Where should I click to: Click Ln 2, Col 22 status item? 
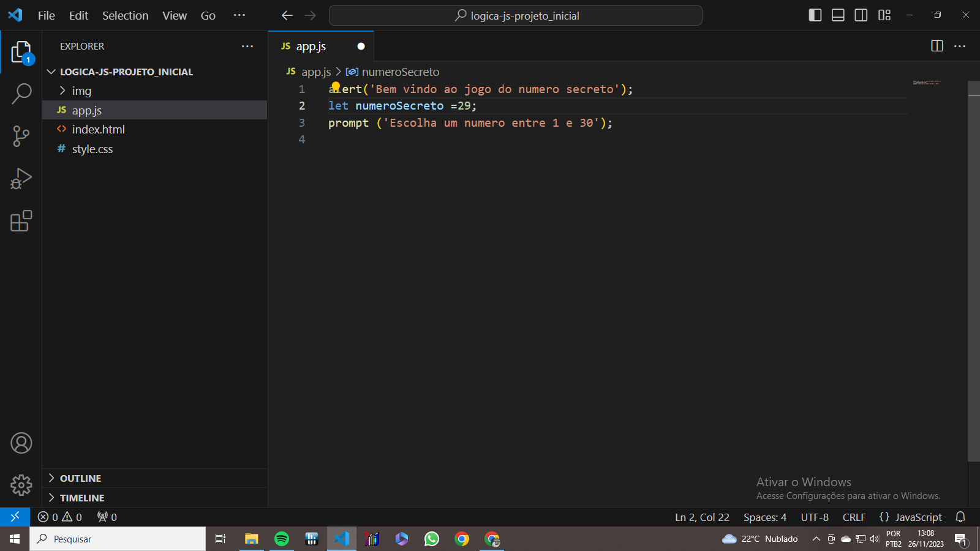pos(702,517)
